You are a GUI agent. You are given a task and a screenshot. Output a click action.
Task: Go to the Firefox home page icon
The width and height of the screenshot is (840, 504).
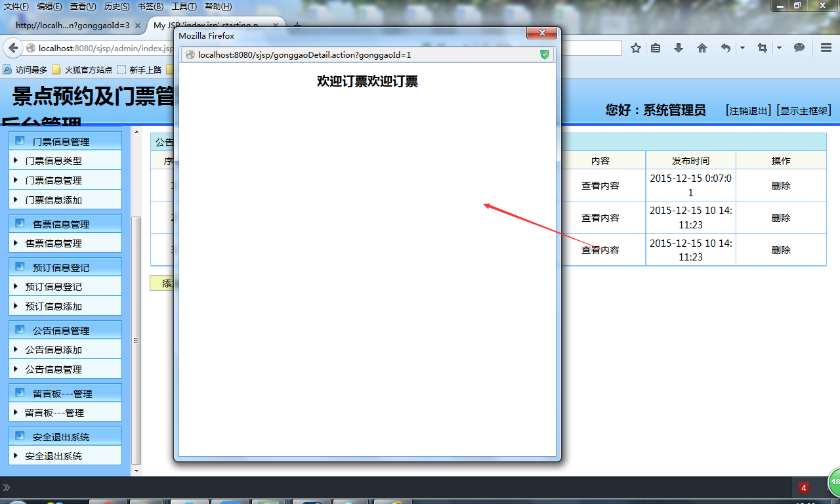[702, 48]
